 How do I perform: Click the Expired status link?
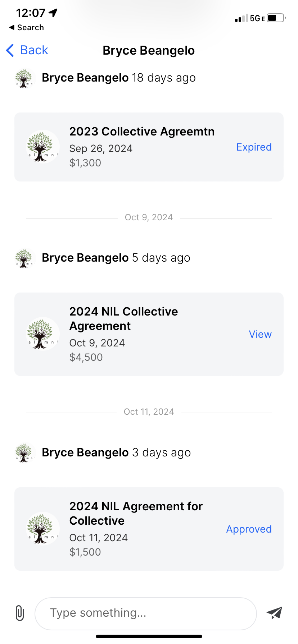254,147
